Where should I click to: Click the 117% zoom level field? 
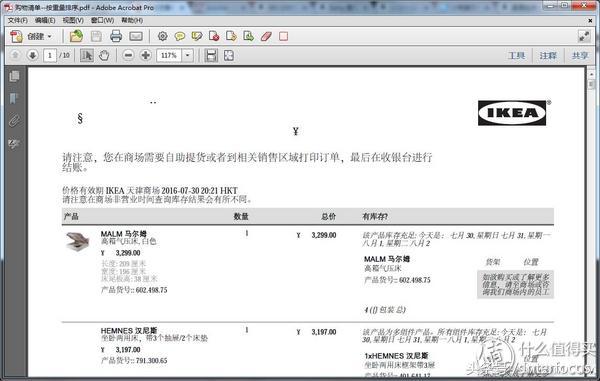point(169,55)
